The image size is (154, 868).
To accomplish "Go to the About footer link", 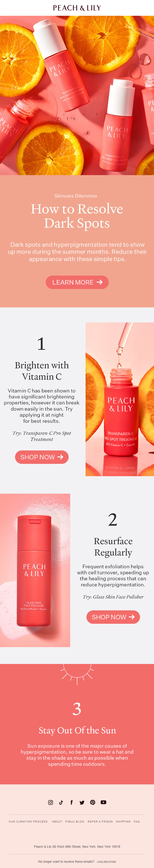I will click(57, 821).
